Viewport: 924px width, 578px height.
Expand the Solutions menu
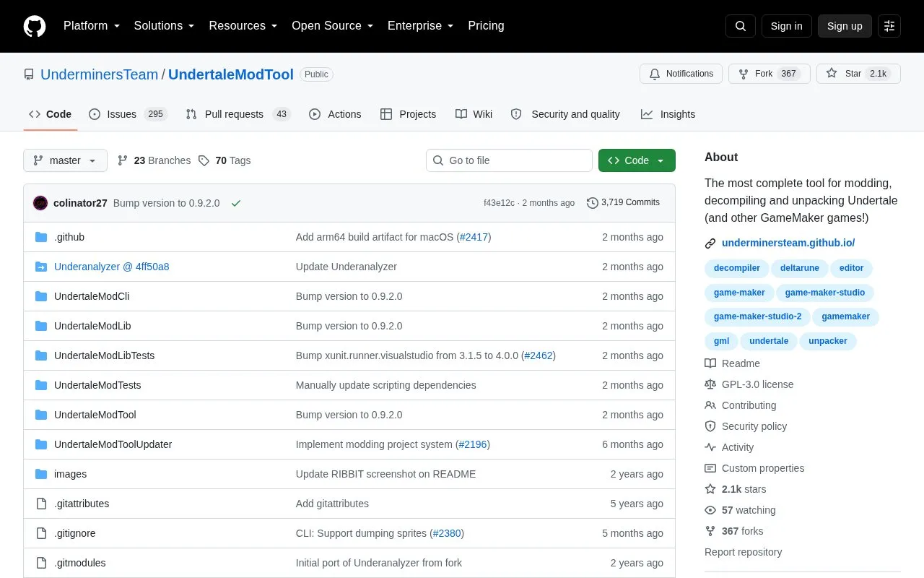[165, 26]
